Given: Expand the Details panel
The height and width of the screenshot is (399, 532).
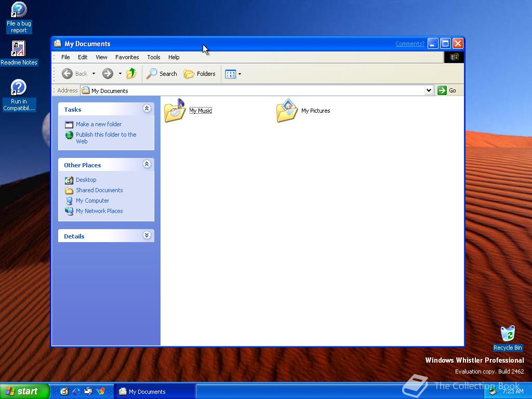Looking at the screenshot, I should point(147,235).
